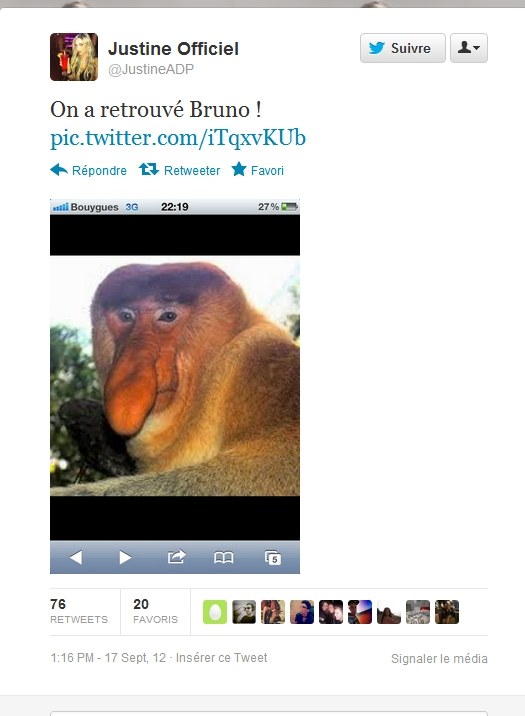Image resolution: width=525 pixels, height=716 pixels.
Task: View the 76 Retweets count
Action: 79,611
